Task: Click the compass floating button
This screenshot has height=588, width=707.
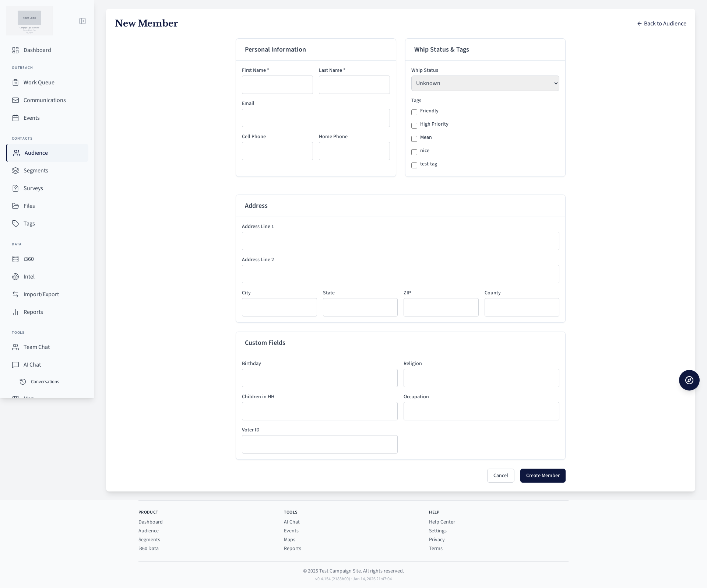Action: click(689, 380)
